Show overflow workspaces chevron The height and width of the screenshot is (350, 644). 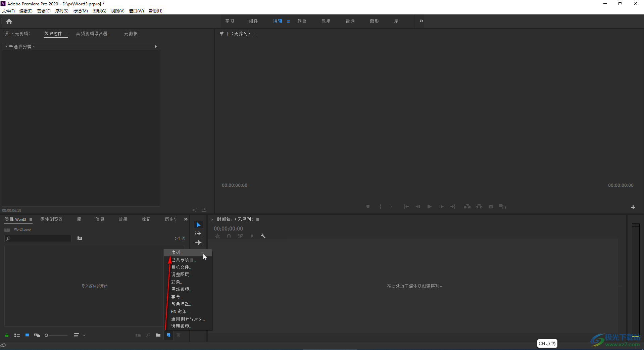tap(422, 21)
